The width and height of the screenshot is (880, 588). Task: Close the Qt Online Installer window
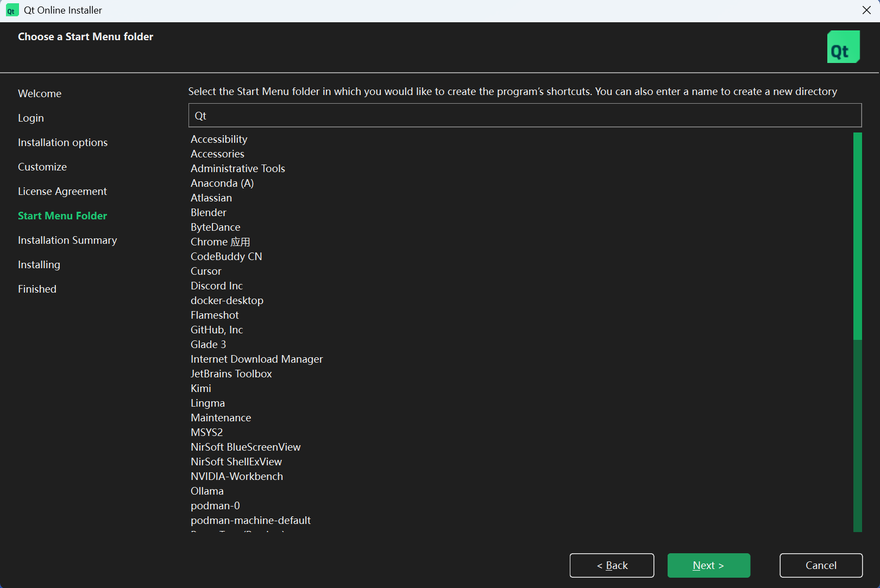(x=866, y=10)
